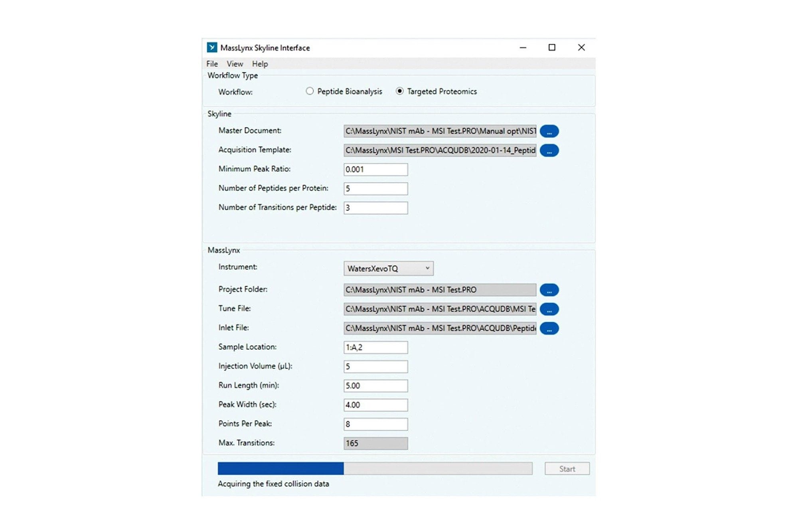Viewport: 798px width, 532px height.
Task: Browse for the Inlet File
Action: 549,328
